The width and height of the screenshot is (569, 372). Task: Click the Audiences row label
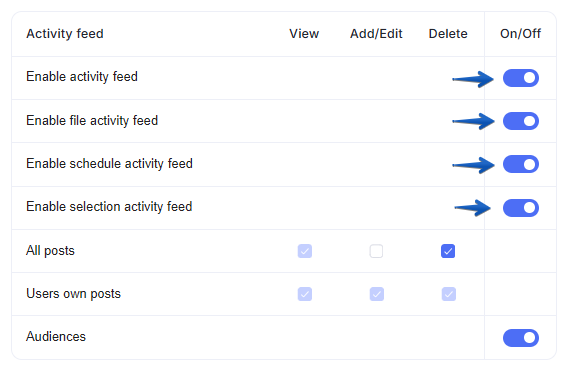click(x=56, y=336)
